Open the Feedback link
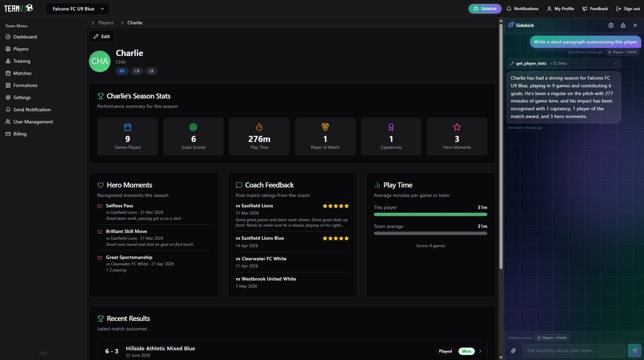This screenshot has width=644, height=360. pos(595,9)
